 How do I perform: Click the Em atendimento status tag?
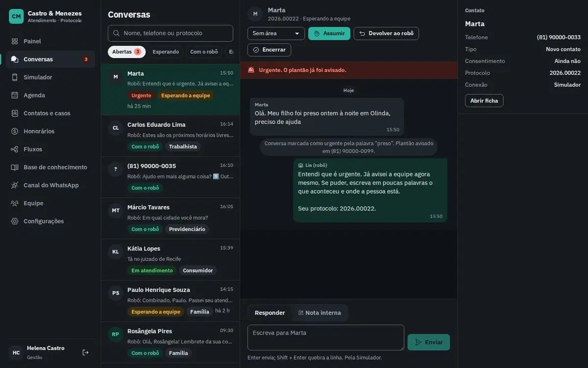coord(152,270)
